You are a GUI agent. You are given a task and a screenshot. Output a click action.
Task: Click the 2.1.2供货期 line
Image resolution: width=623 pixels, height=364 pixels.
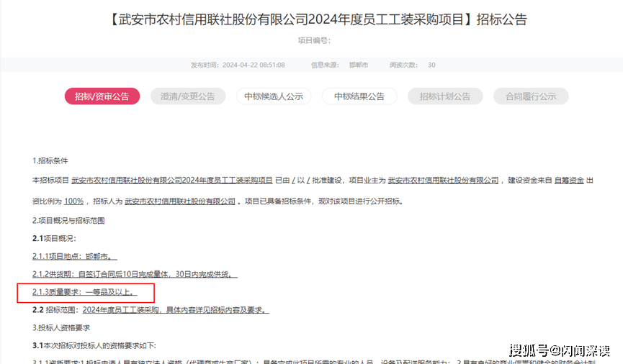click(x=135, y=274)
